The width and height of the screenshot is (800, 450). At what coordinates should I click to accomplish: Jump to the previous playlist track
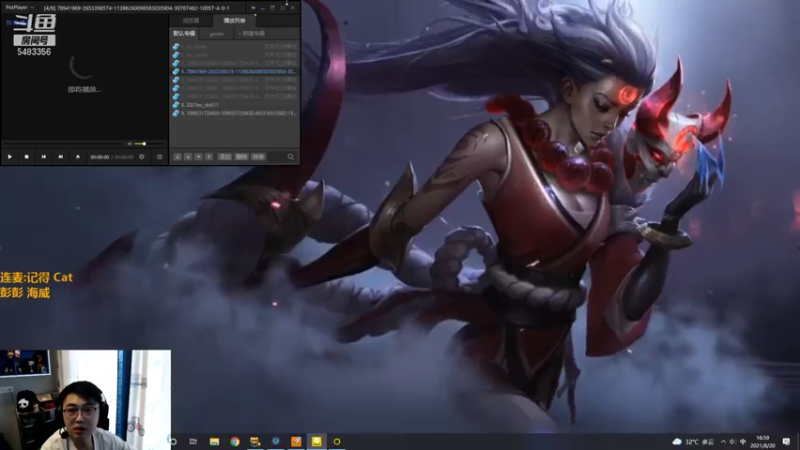point(44,157)
